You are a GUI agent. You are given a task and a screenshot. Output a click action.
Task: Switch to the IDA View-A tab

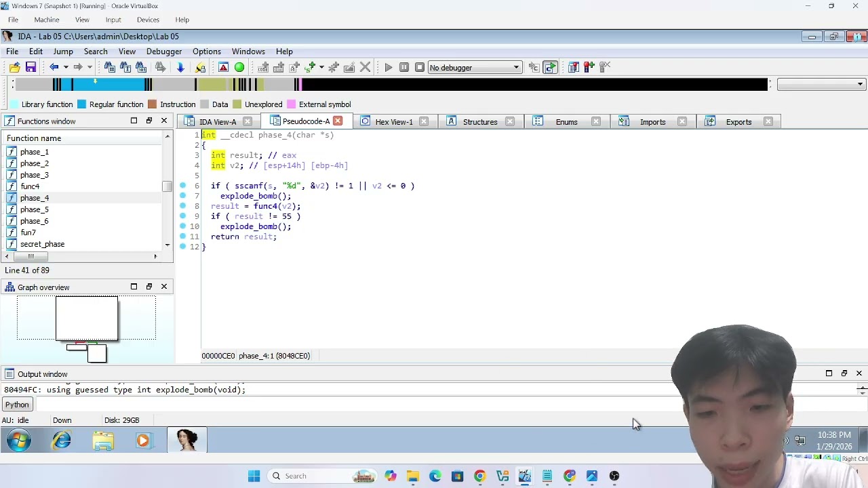coord(218,122)
